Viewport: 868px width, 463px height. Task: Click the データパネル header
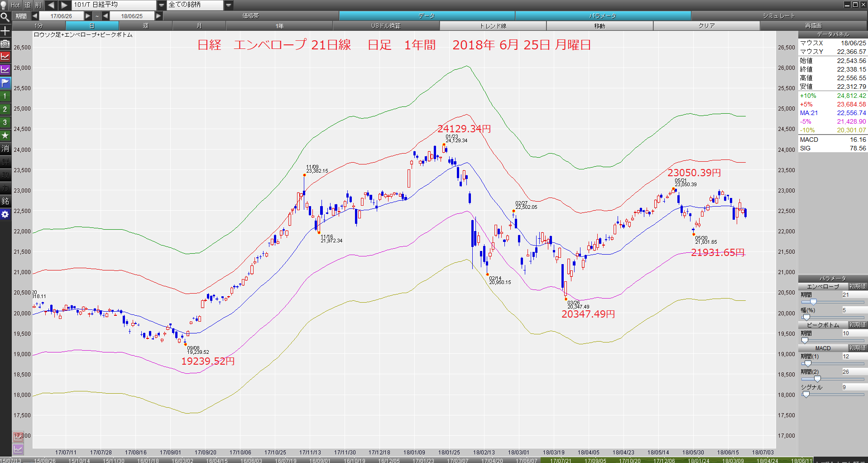(x=833, y=34)
